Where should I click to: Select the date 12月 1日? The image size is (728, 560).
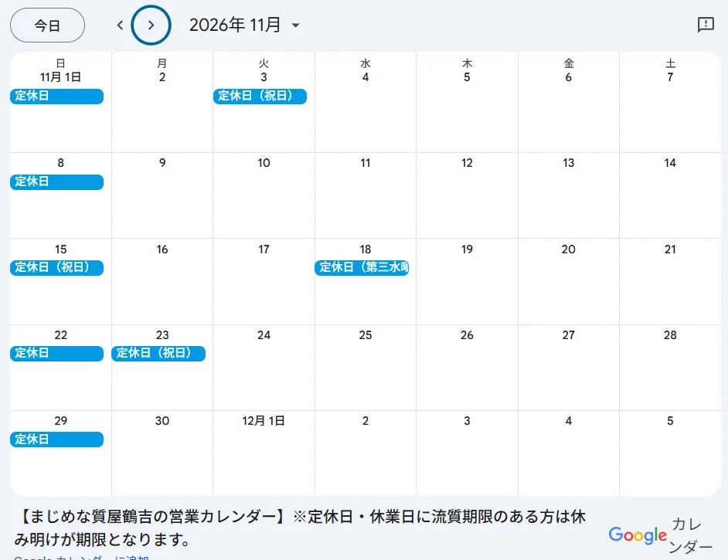pyautogui.click(x=264, y=421)
